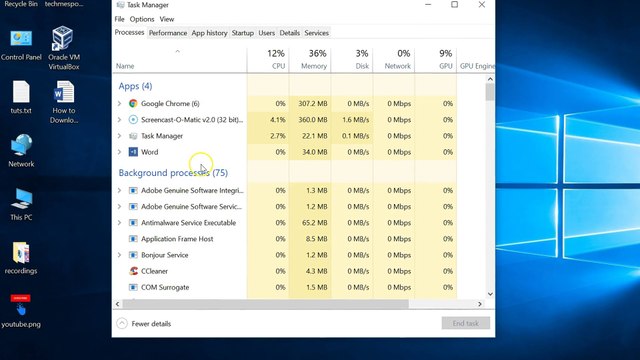Click the GPU Engine column header
The width and height of the screenshot is (640, 360).
click(x=476, y=60)
